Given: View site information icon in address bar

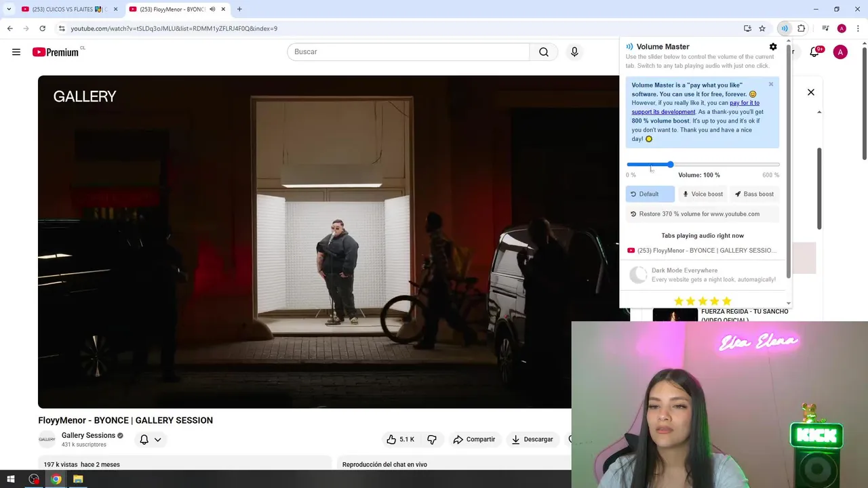Looking at the screenshot, I should point(62,28).
